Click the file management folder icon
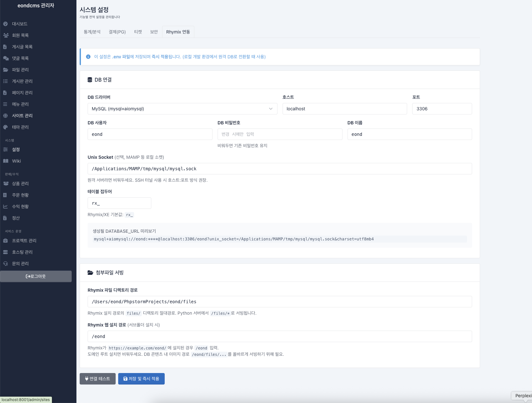The height and width of the screenshot is (403, 532). [x=5, y=70]
